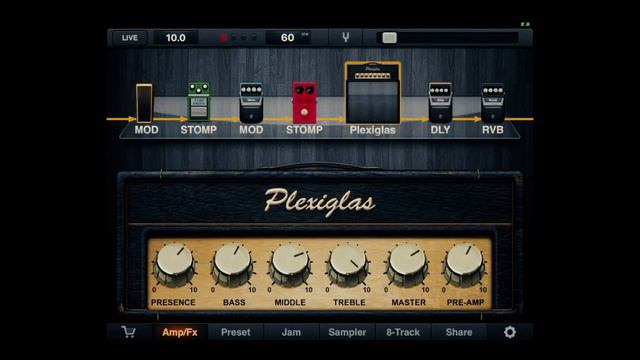Select the RVB reverb pedal
Screen dimensions: 640x360
tap(493, 103)
